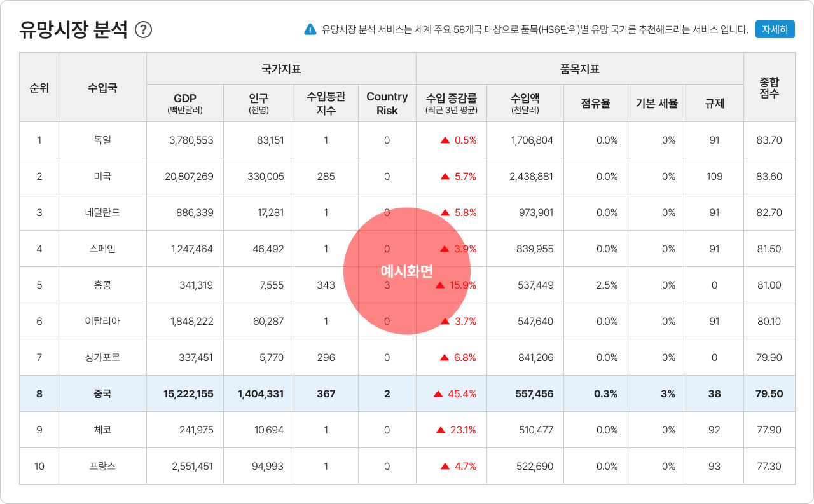Click the market share value 0.3%
The image size is (814, 504).
(x=605, y=393)
